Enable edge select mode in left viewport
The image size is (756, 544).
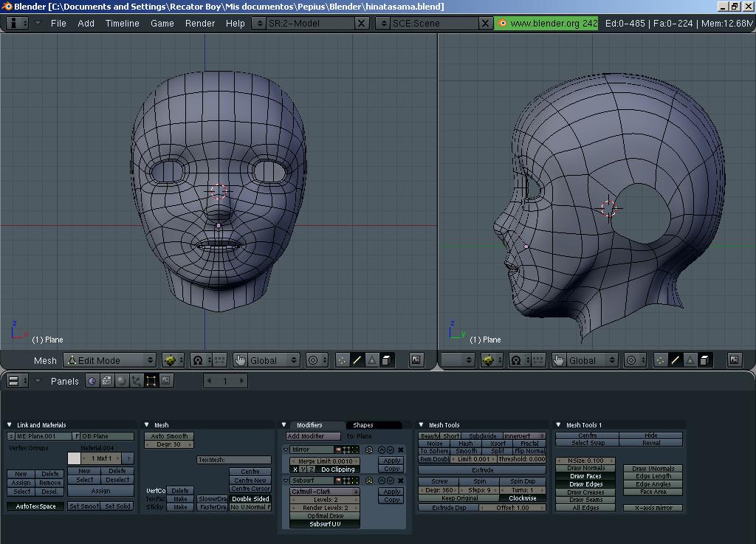click(x=357, y=360)
